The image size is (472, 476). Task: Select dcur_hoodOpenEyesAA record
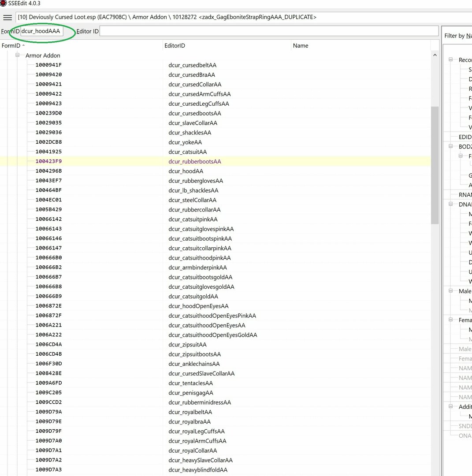coord(216,306)
